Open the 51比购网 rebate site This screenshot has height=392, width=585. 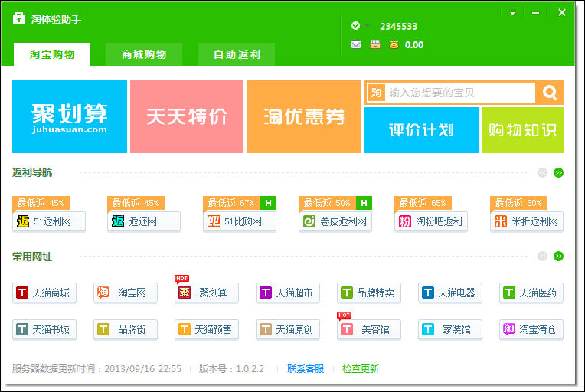[240, 221]
